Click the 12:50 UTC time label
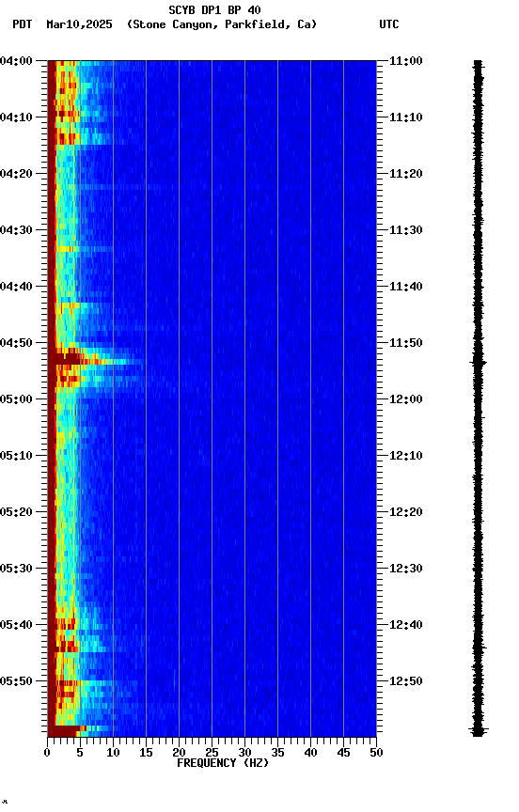519x812 pixels. click(x=406, y=681)
